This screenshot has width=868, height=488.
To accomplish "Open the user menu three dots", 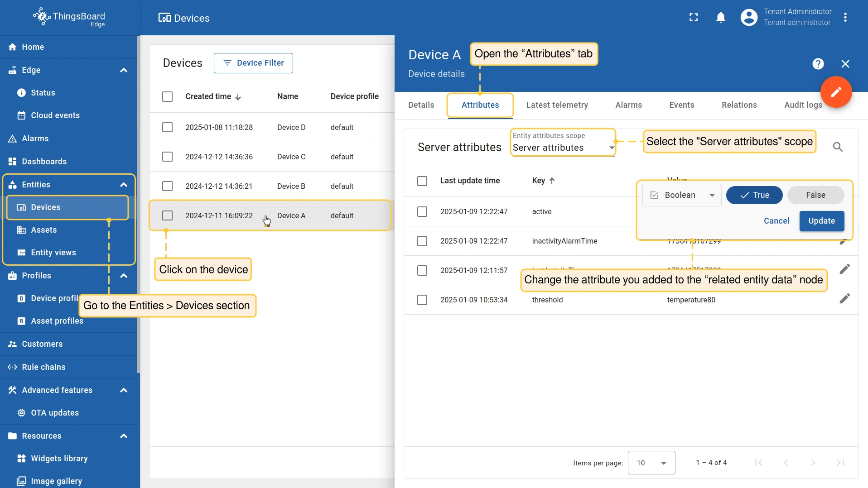I will [845, 18].
